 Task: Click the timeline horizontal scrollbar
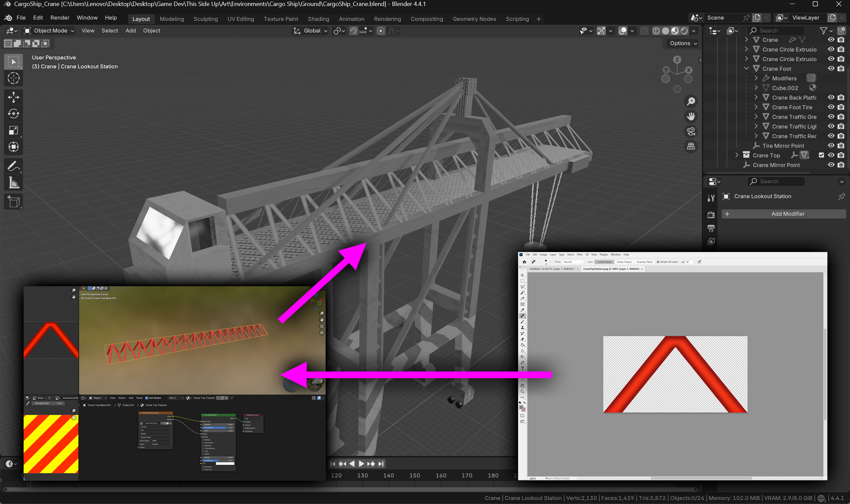[x=350, y=489]
